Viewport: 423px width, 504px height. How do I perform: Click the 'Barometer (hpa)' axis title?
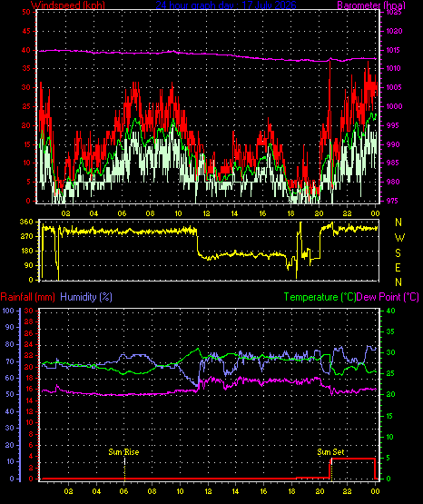(x=371, y=5)
